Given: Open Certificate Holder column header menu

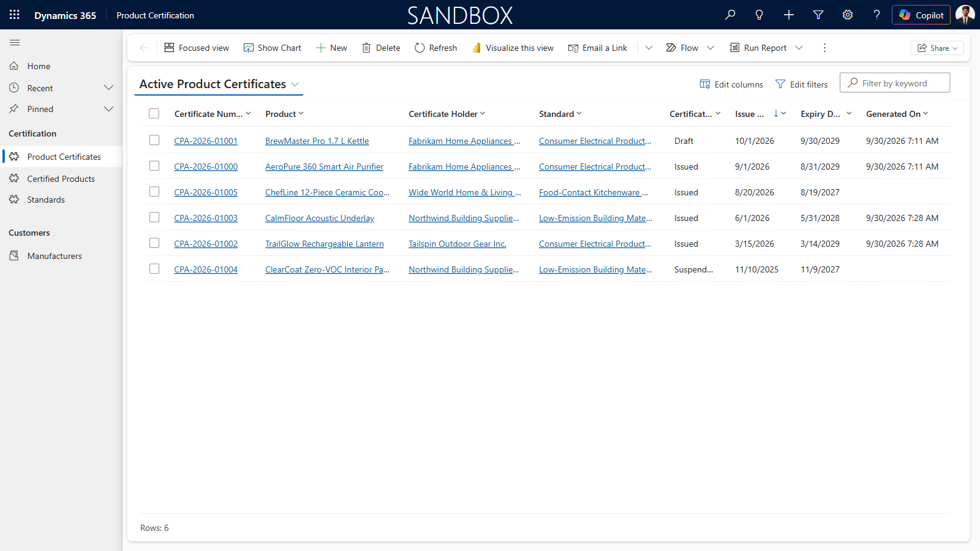Looking at the screenshot, I should (x=447, y=114).
